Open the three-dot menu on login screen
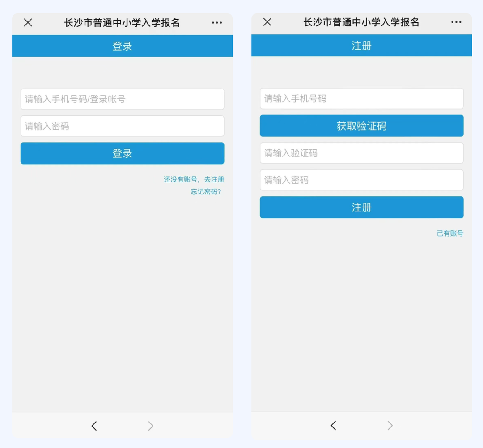The width and height of the screenshot is (483, 448). click(x=217, y=23)
